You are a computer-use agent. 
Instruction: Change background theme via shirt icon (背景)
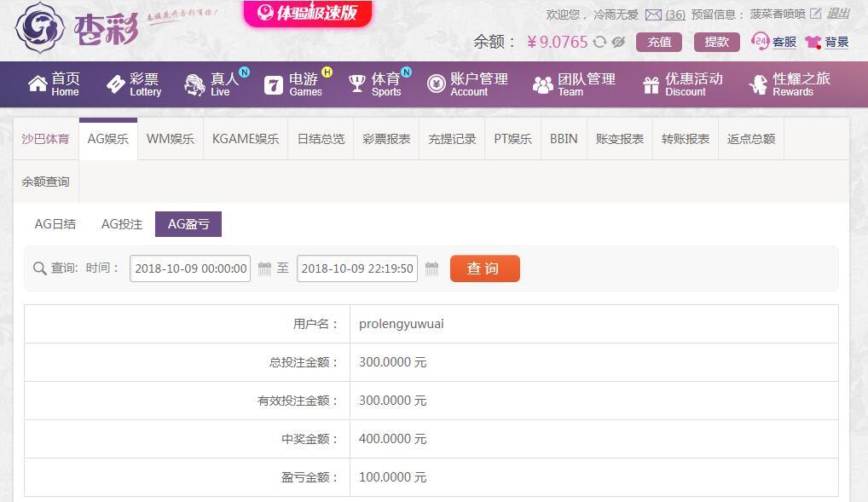[x=826, y=42]
